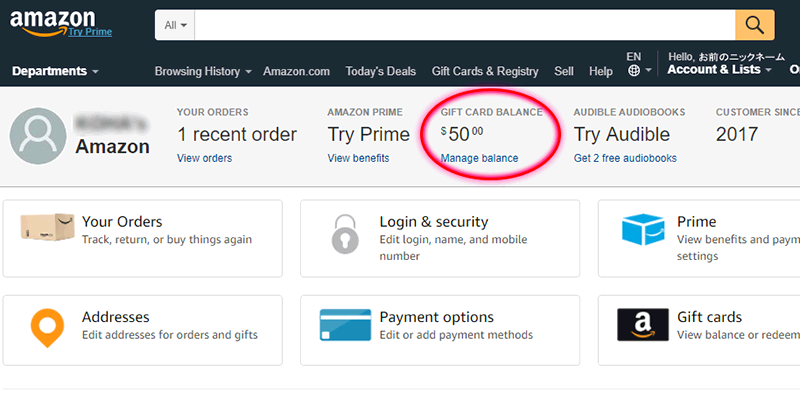Image resolution: width=800 pixels, height=406 pixels.
Task: Click into the Amazon search field
Action: [465, 24]
